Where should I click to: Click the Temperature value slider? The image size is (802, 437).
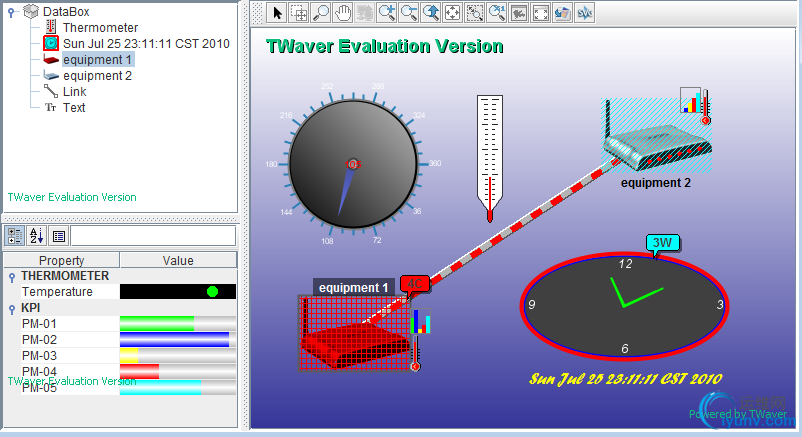(x=178, y=292)
